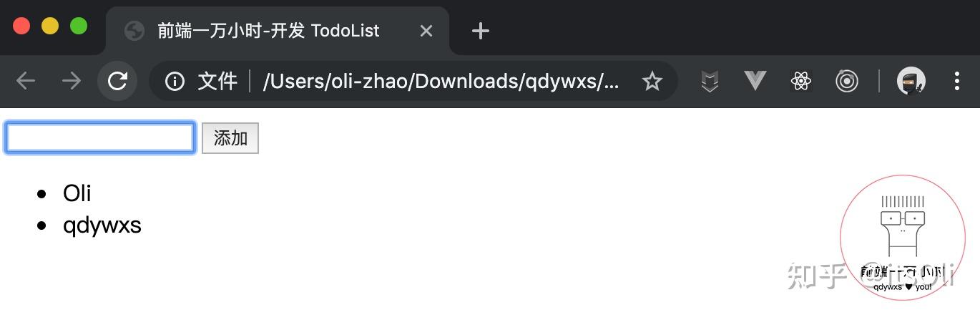Click the qdywxs list item
The height and width of the screenshot is (315, 980).
[102, 226]
